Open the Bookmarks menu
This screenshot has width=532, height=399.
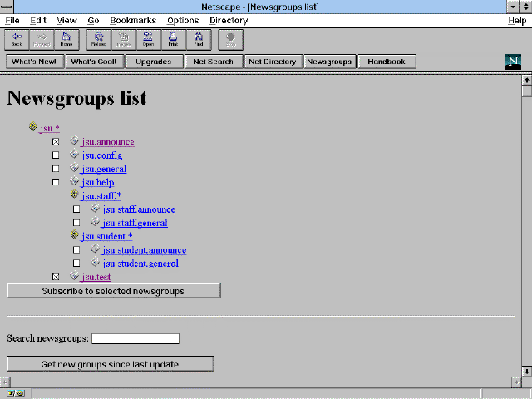[133, 21]
